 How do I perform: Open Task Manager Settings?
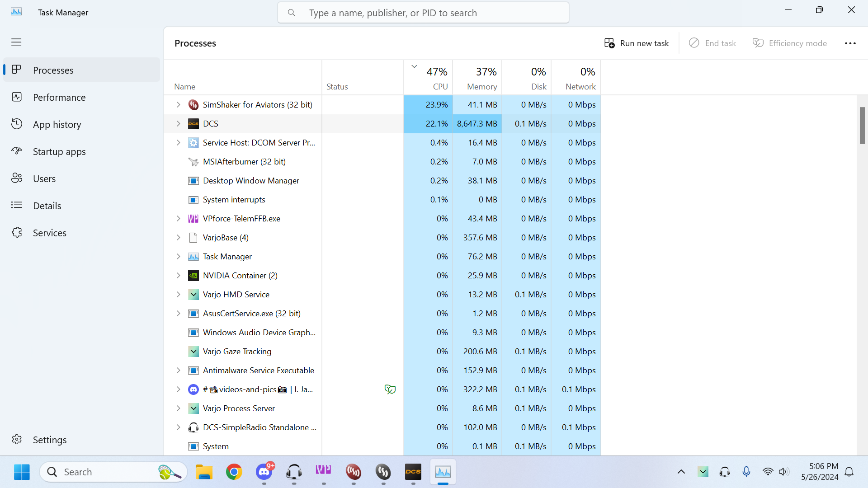(81, 440)
